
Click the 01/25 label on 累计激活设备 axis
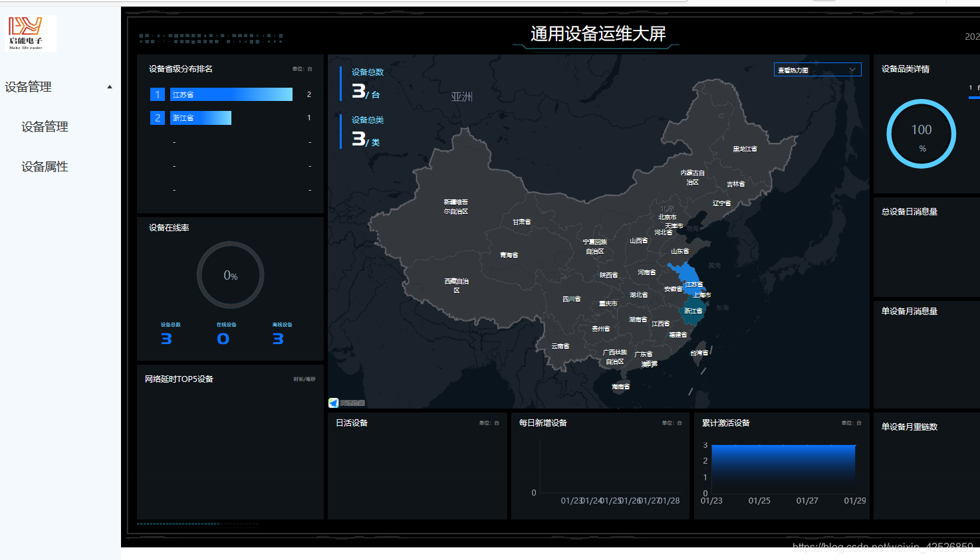pyautogui.click(x=759, y=501)
